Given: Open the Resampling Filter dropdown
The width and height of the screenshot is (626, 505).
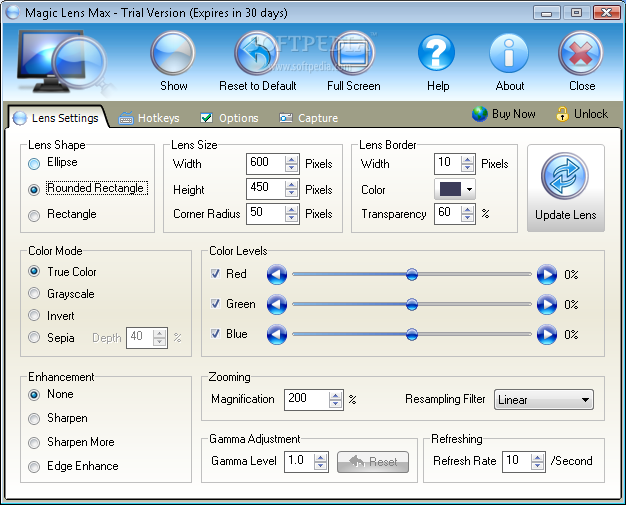Looking at the screenshot, I should coord(544,400).
